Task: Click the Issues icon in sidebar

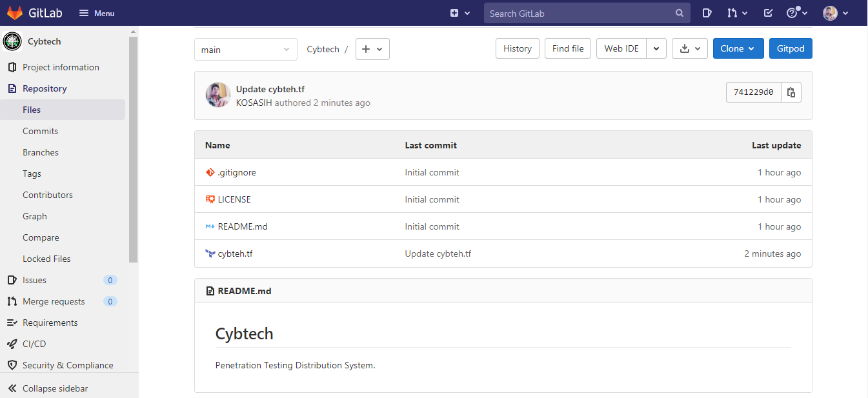Action: point(12,280)
